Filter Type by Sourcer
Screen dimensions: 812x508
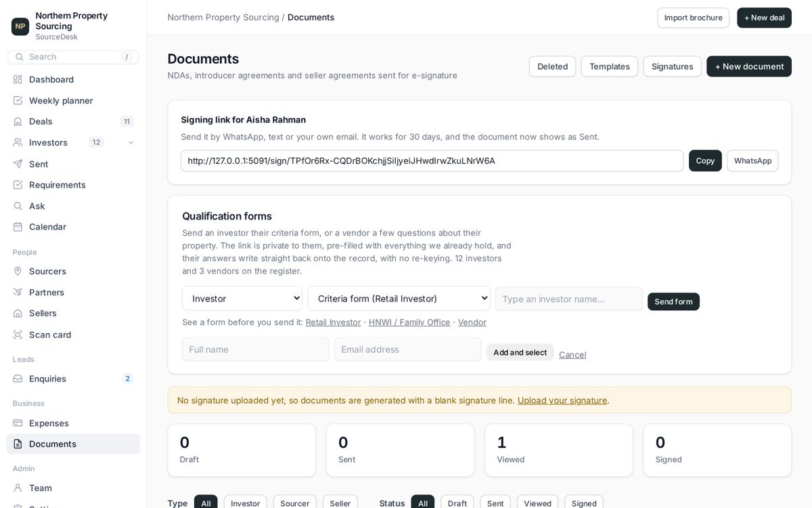tap(295, 503)
